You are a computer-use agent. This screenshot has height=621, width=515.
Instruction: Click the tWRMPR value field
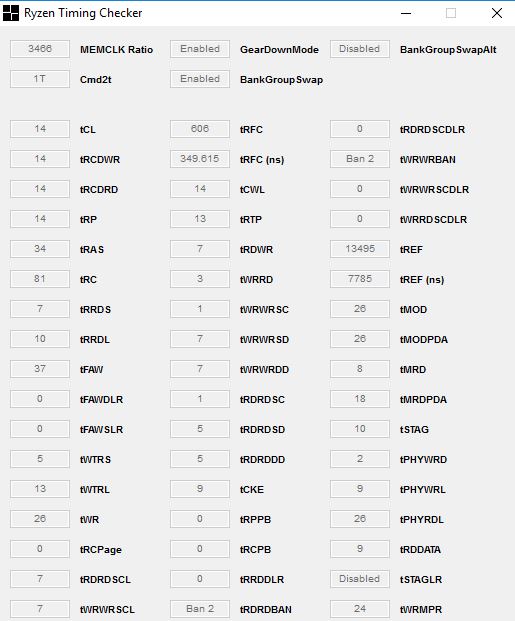(360, 609)
